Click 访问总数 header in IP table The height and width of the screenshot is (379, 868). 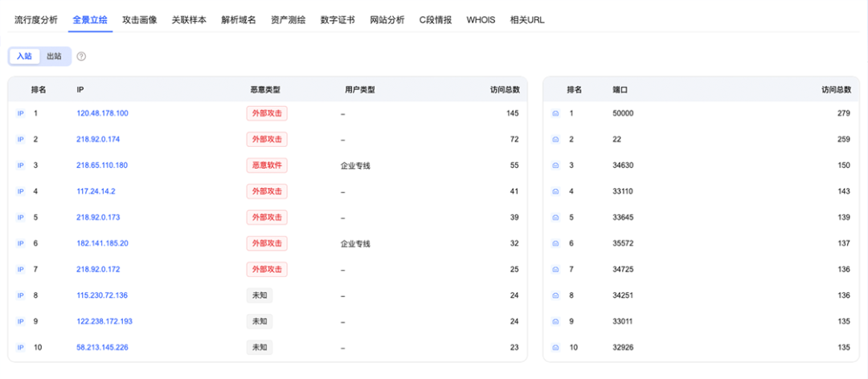(504, 90)
